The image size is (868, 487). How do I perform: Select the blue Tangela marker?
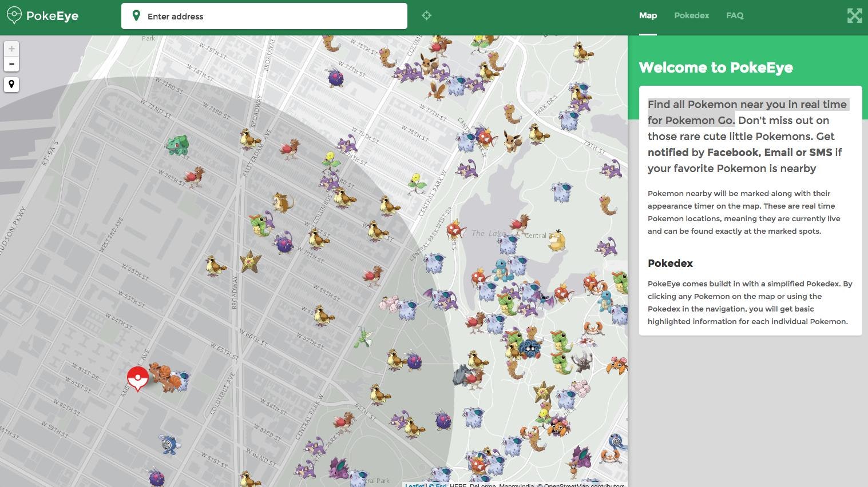point(530,348)
